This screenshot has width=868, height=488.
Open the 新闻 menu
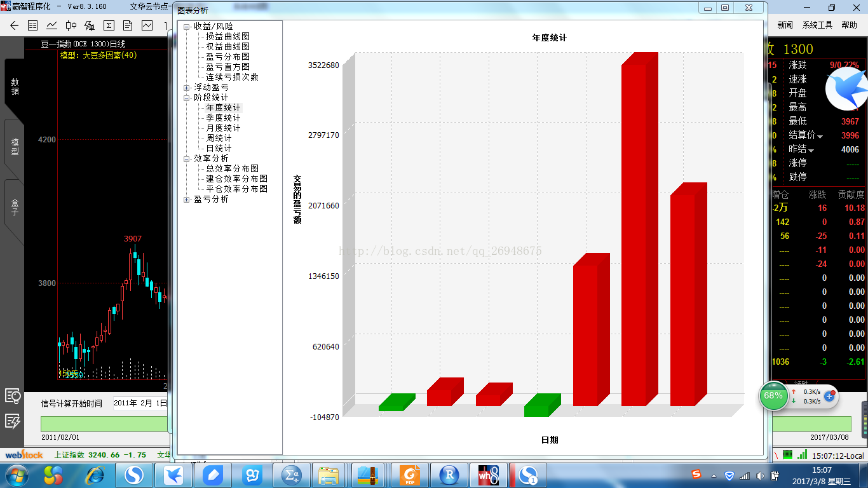[785, 25]
